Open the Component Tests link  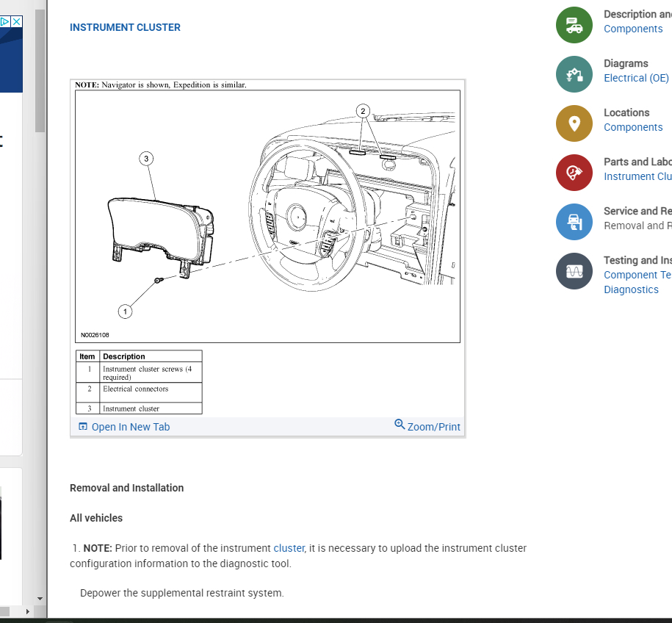coord(637,275)
